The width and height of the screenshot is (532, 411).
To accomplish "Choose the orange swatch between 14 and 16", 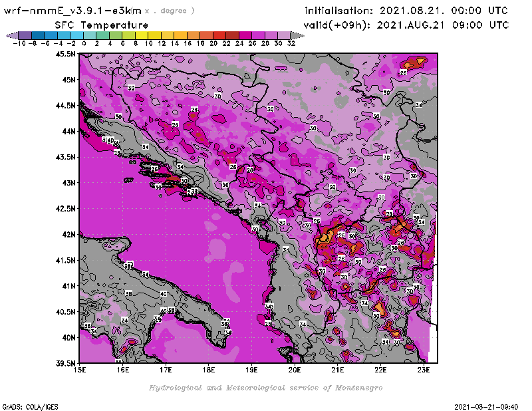I will (181, 35).
